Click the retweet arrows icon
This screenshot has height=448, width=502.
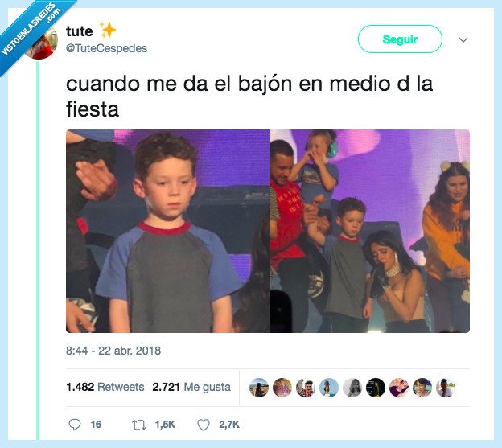point(139,425)
